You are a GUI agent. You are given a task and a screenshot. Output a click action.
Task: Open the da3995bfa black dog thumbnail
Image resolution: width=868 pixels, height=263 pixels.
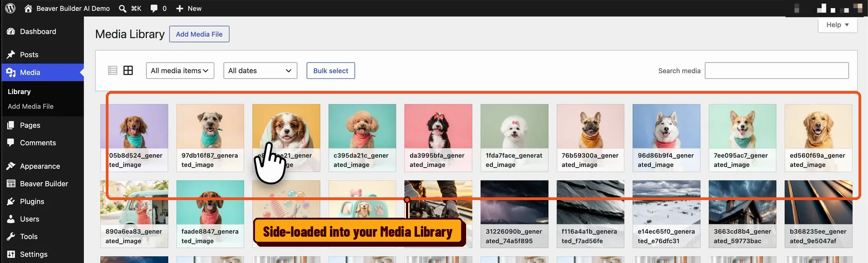tap(438, 138)
